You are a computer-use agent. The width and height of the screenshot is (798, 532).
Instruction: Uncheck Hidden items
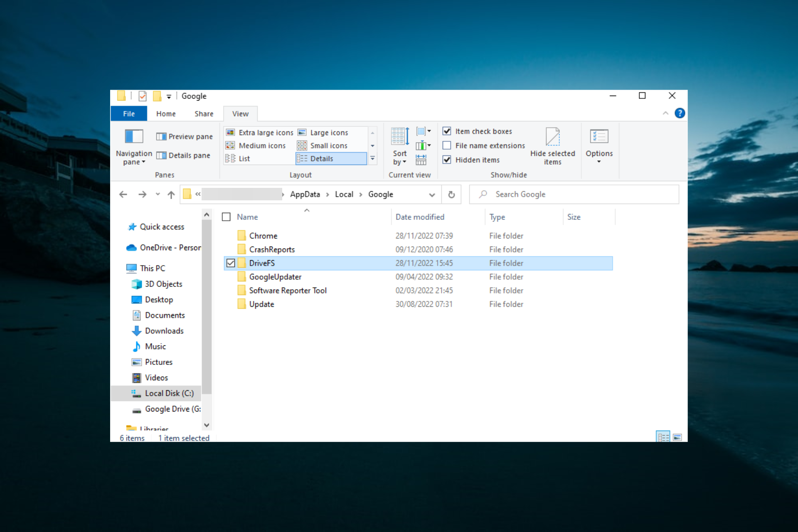click(x=447, y=160)
